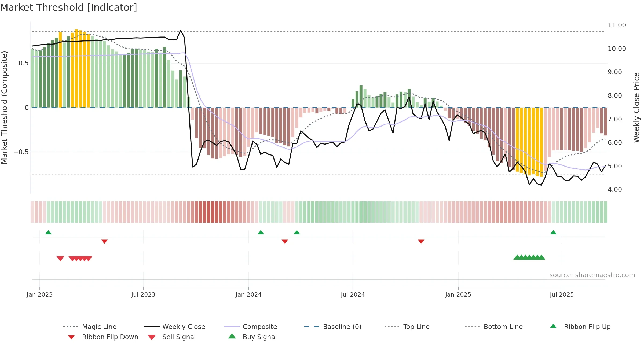Click the red Sell Signal legend triangle

point(152,337)
